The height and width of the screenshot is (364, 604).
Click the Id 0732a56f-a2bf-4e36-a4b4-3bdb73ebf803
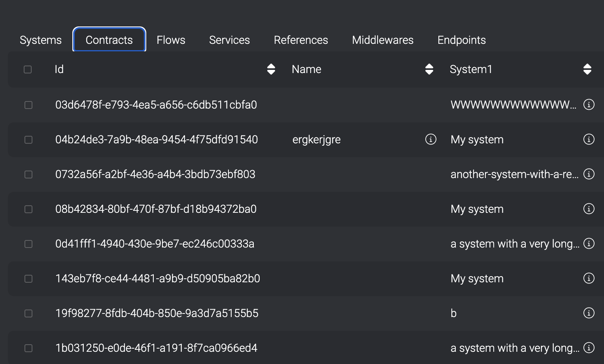(x=155, y=174)
